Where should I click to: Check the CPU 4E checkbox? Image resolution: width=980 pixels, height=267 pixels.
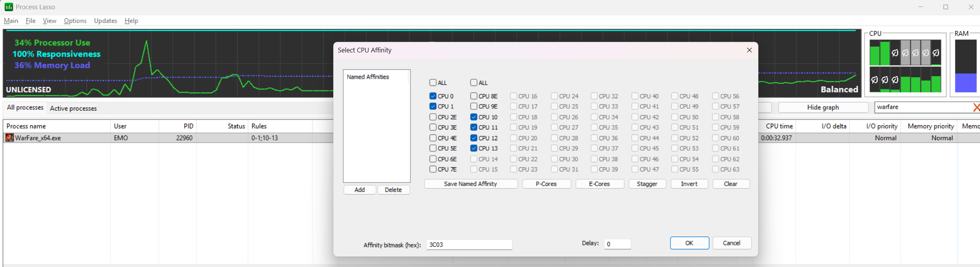433,138
